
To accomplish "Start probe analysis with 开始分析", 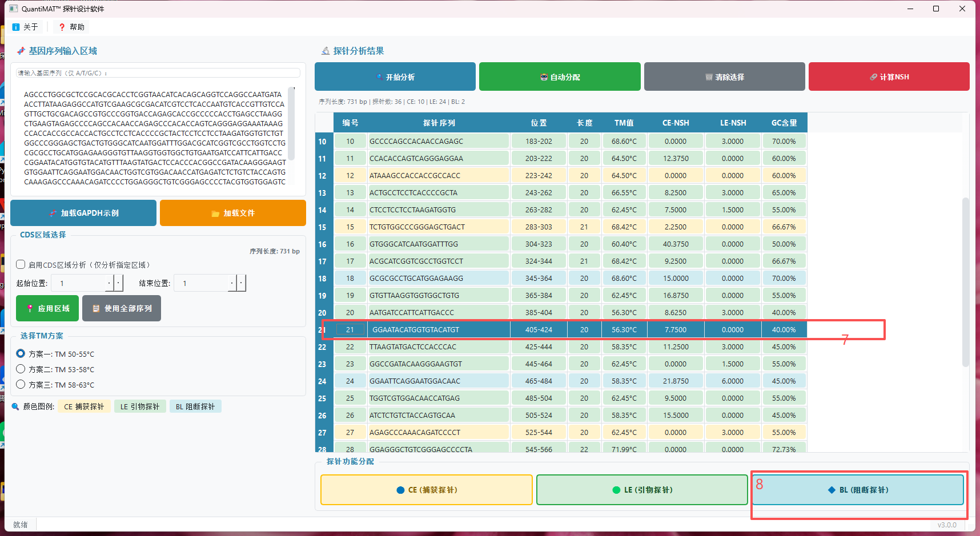I will (395, 76).
